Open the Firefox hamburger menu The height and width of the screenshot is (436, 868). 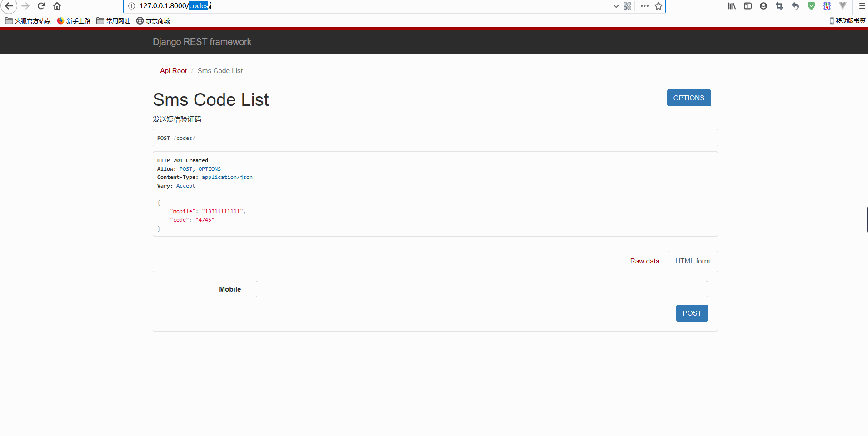coord(861,6)
